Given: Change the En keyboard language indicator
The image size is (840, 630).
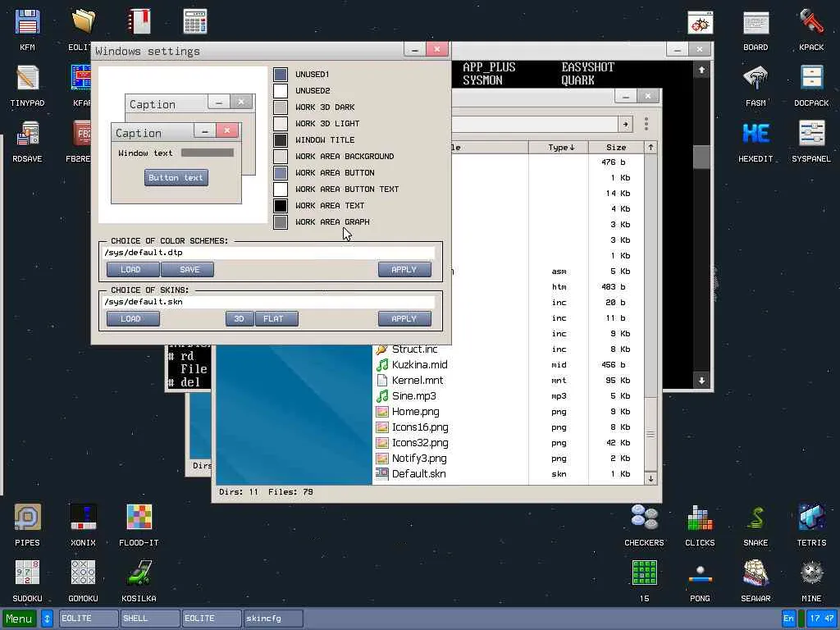Looking at the screenshot, I should point(788,619).
